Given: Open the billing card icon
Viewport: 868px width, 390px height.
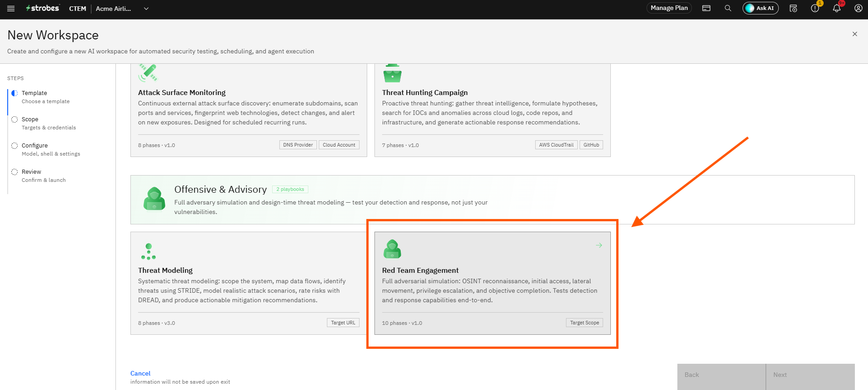Looking at the screenshot, I should point(706,8).
